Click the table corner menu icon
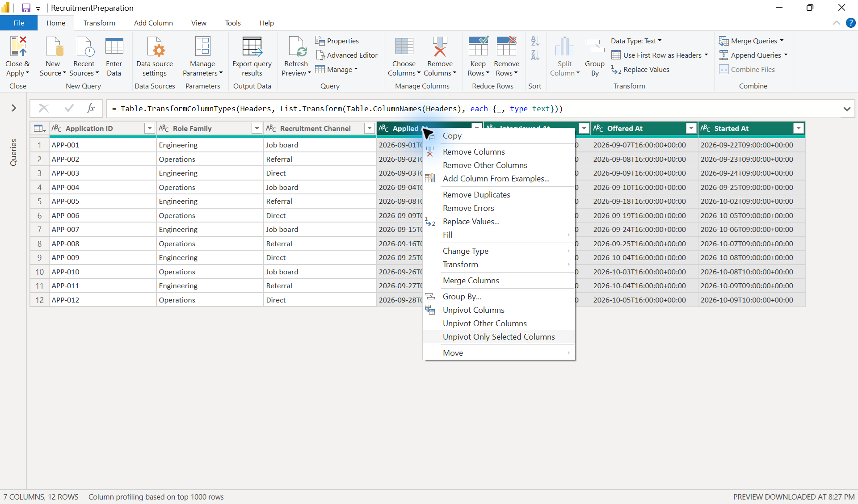 (40, 129)
